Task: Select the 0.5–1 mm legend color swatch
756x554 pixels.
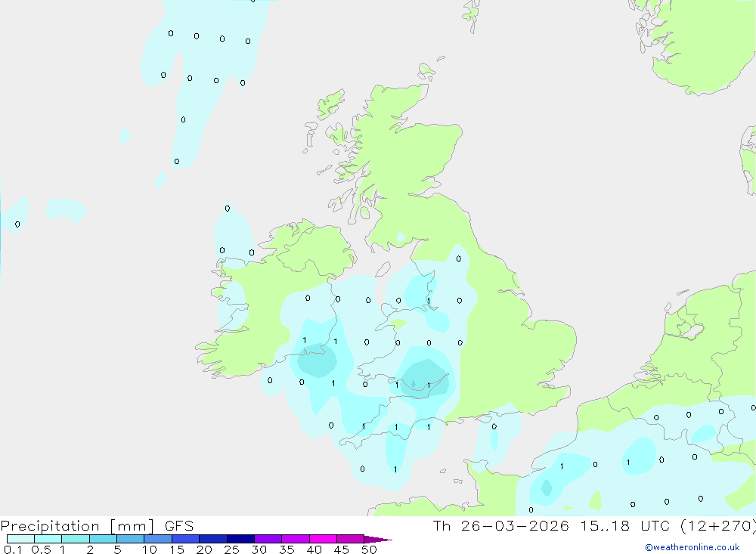Action: (48, 539)
